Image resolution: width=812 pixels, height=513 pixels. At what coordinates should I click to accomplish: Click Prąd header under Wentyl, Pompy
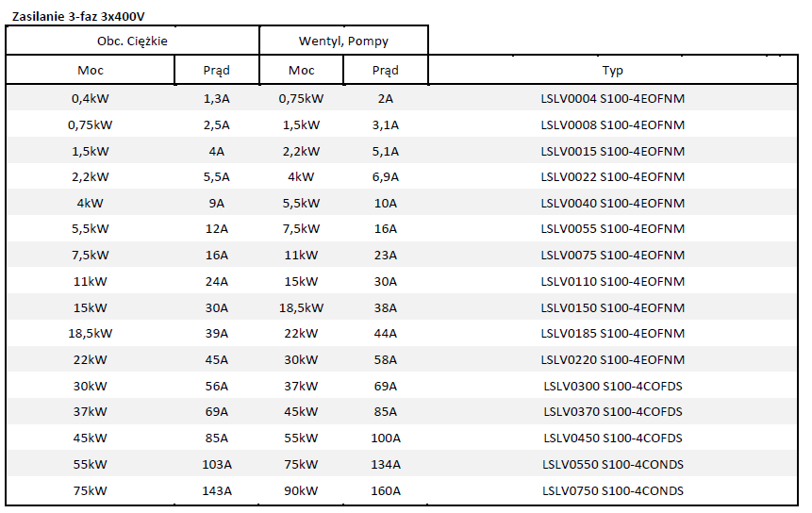click(385, 71)
